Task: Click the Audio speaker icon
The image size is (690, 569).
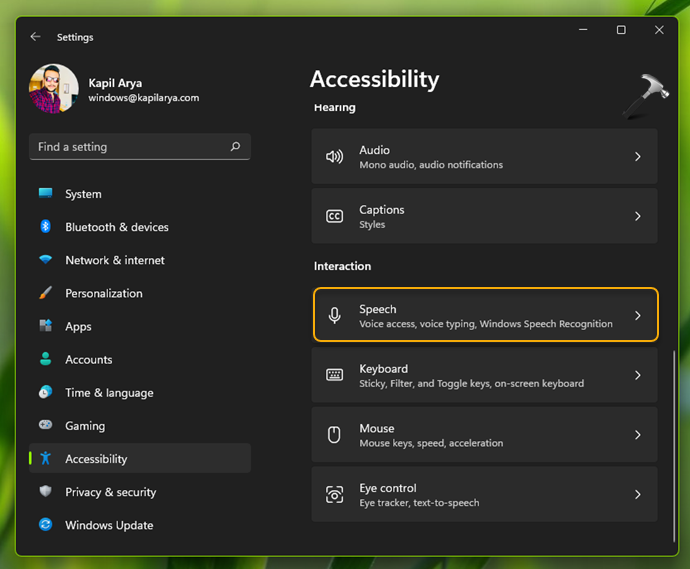Action: pos(335,157)
